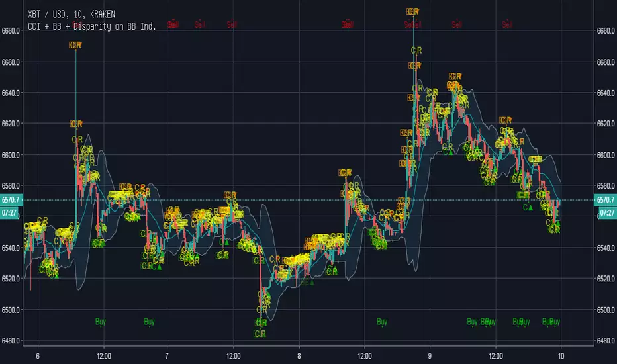Click the rightmost Buy marker near date 10

[555, 322]
